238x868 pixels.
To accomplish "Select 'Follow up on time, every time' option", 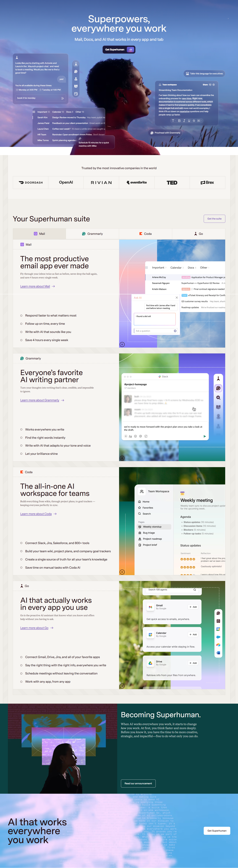I will (42, 324).
